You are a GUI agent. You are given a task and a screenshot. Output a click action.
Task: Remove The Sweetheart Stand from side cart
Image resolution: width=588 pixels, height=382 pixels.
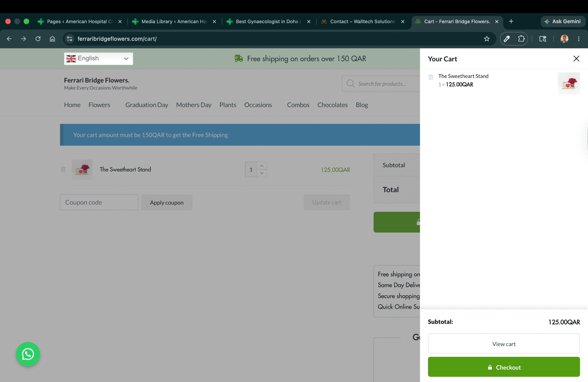[431, 77]
